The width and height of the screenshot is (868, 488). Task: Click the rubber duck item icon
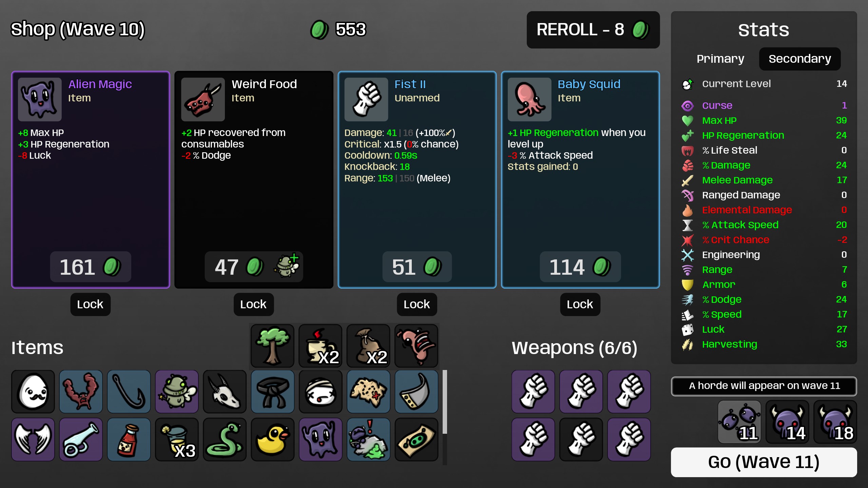(x=272, y=440)
